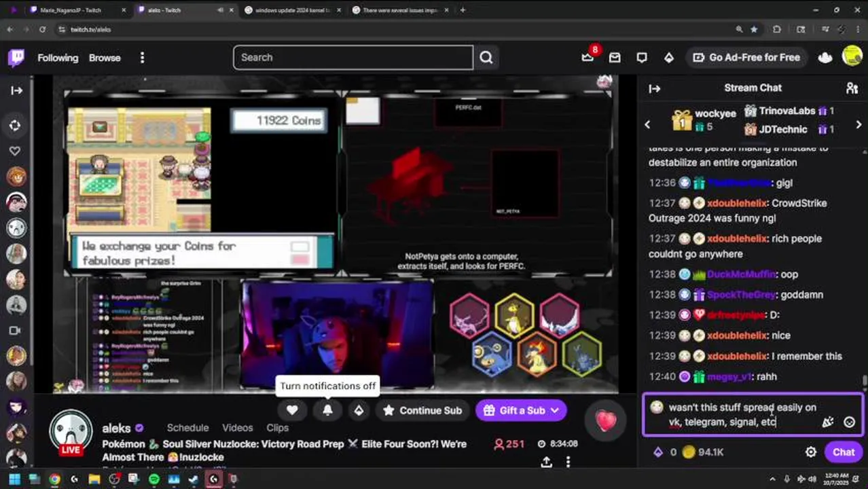Focus the Twitch Search field
The width and height of the screenshot is (868, 489).
click(x=353, y=58)
